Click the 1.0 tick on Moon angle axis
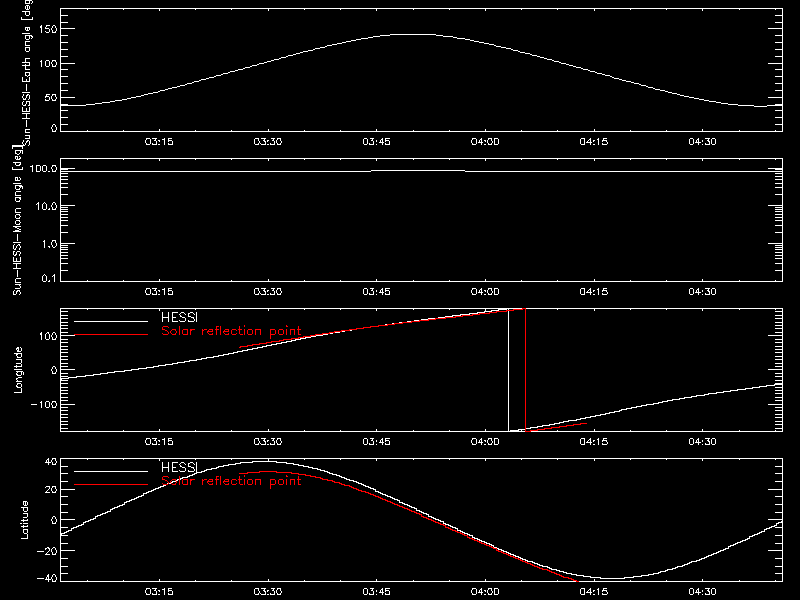This screenshot has width=800, height=600. pos(49,244)
